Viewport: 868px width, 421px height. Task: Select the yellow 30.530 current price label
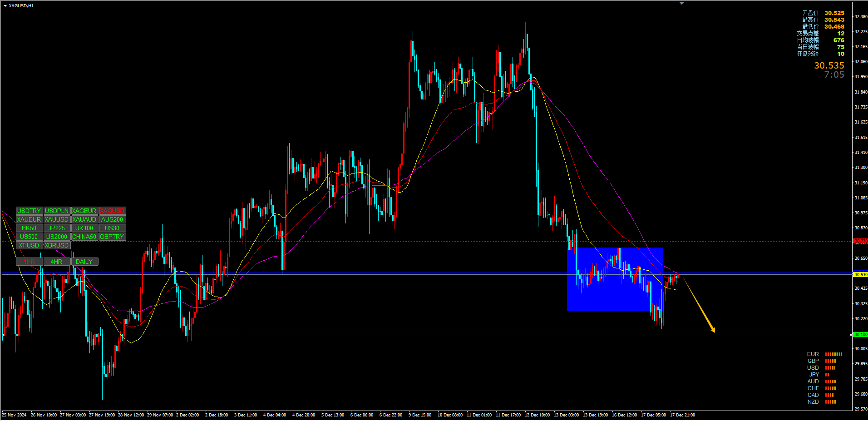pyautogui.click(x=860, y=275)
